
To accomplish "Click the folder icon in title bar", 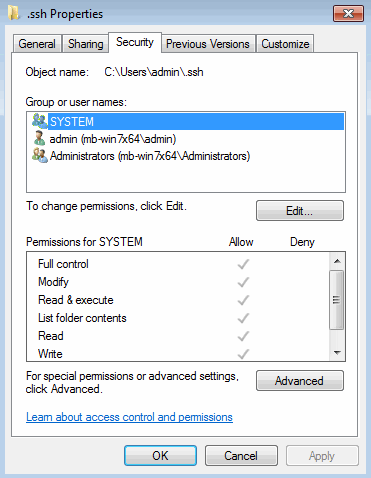I will pos(14,13).
